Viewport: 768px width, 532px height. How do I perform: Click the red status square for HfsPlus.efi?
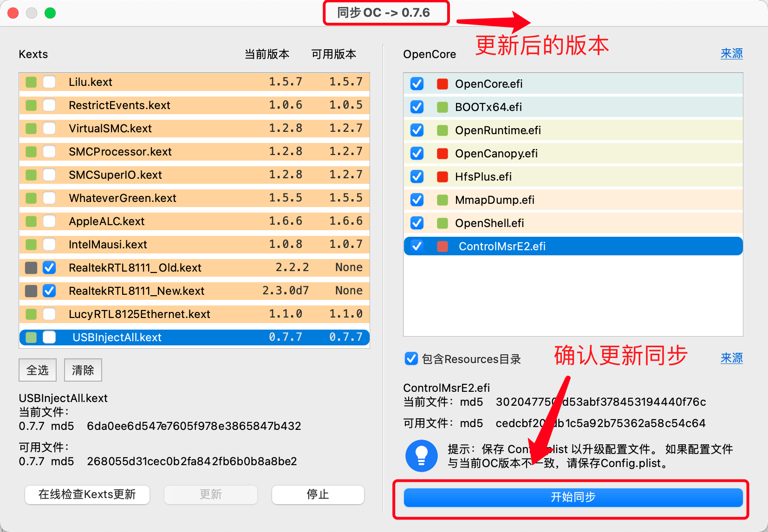click(x=443, y=177)
